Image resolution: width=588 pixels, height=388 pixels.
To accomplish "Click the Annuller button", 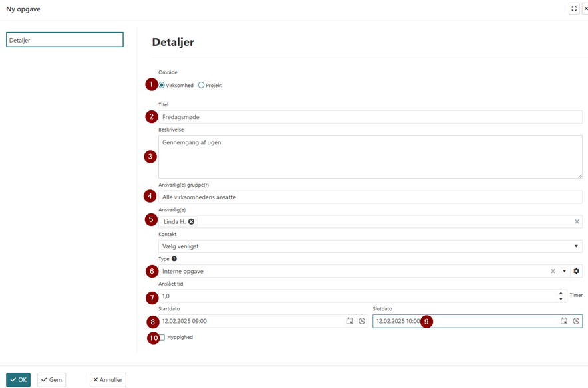I will [108, 380].
